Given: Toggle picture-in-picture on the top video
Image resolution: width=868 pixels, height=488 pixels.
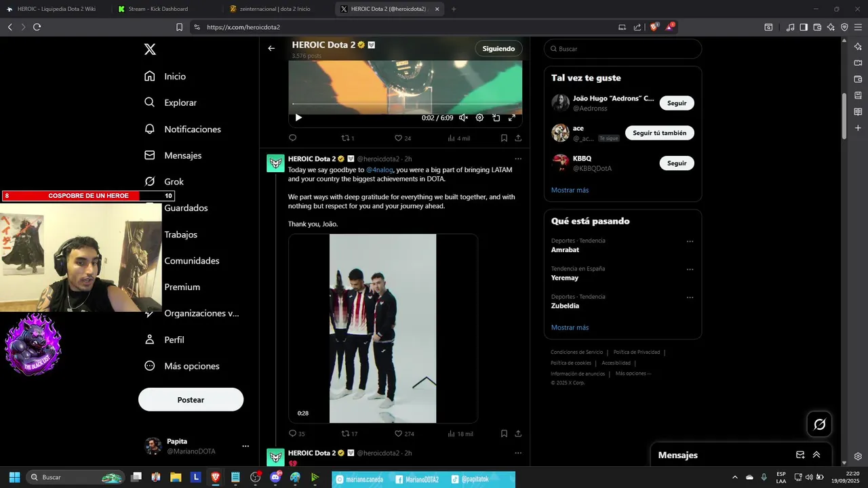Looking at the screenshot, I should pyautogui.click(x=496, y=117).
